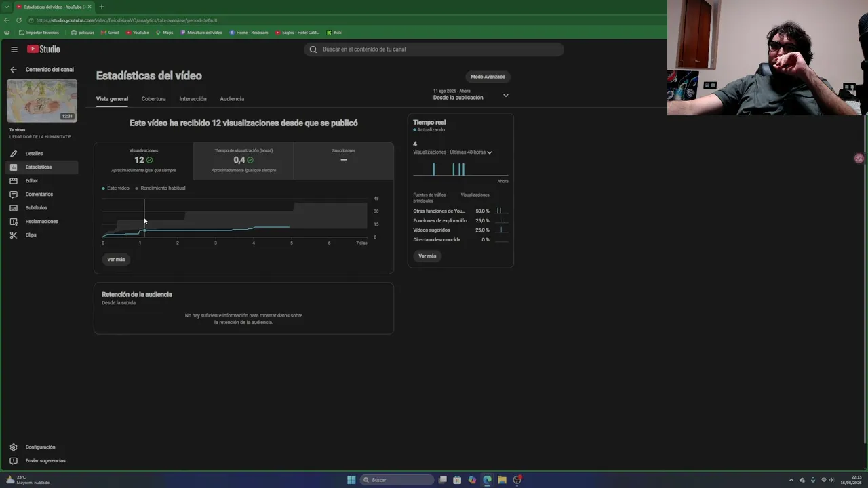
Task: Click the network Wi-Fi tray icon
Action: [x=823, y=480]
